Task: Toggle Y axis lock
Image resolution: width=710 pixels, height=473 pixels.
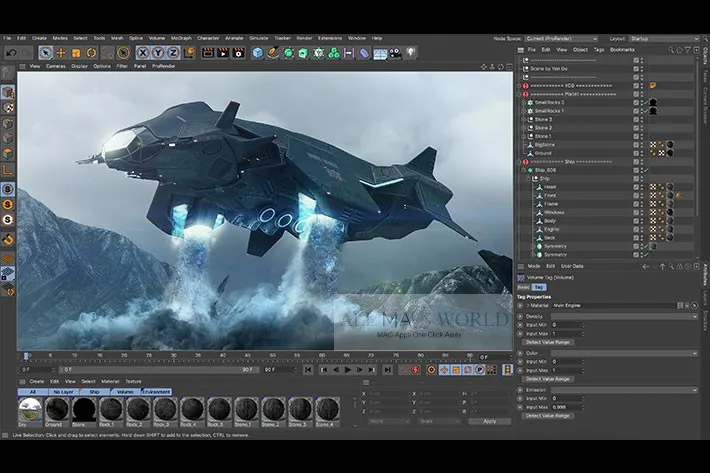Action: [158, 53]
